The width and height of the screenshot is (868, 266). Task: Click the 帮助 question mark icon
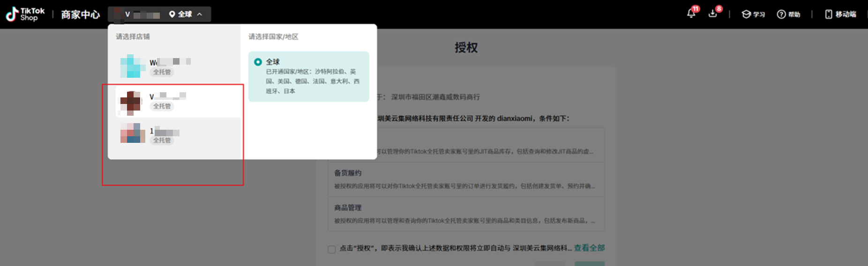point(781,15)
